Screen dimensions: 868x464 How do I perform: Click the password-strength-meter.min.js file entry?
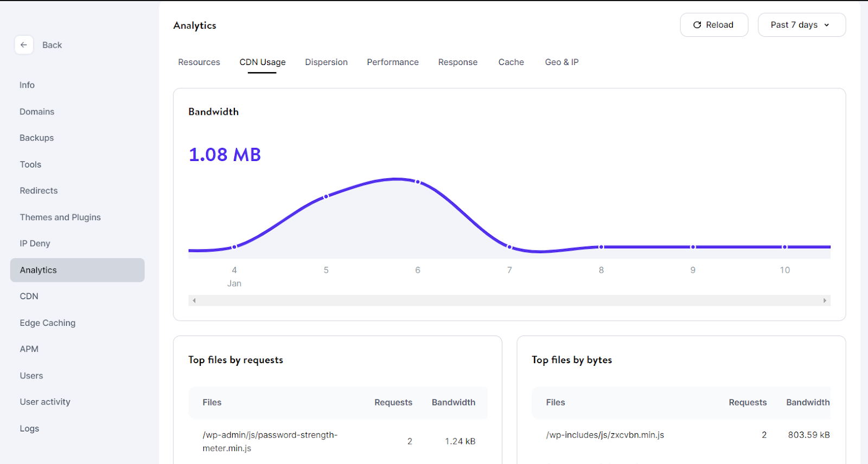[x=270, y=441]
